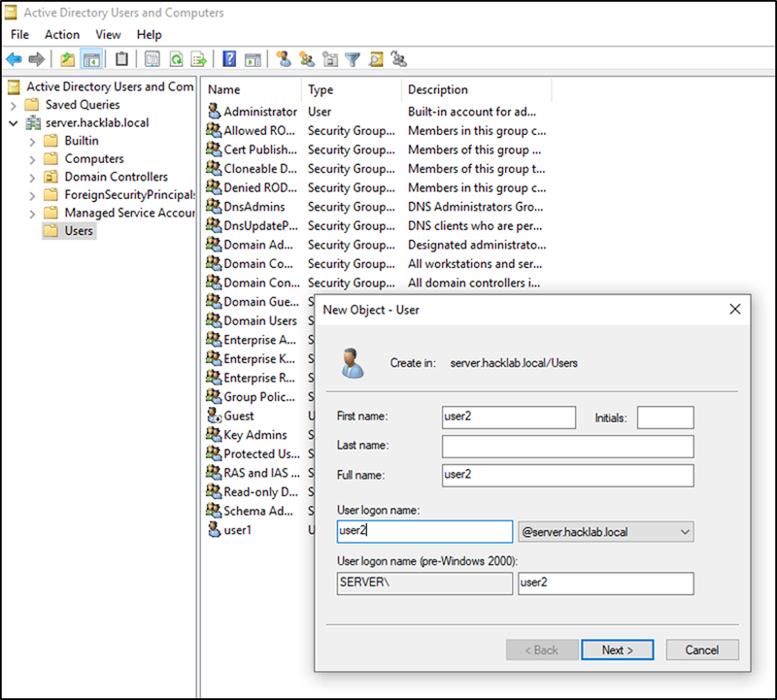Click the user1 account icon
777x700 pixels.
click(x=214, y=529)
